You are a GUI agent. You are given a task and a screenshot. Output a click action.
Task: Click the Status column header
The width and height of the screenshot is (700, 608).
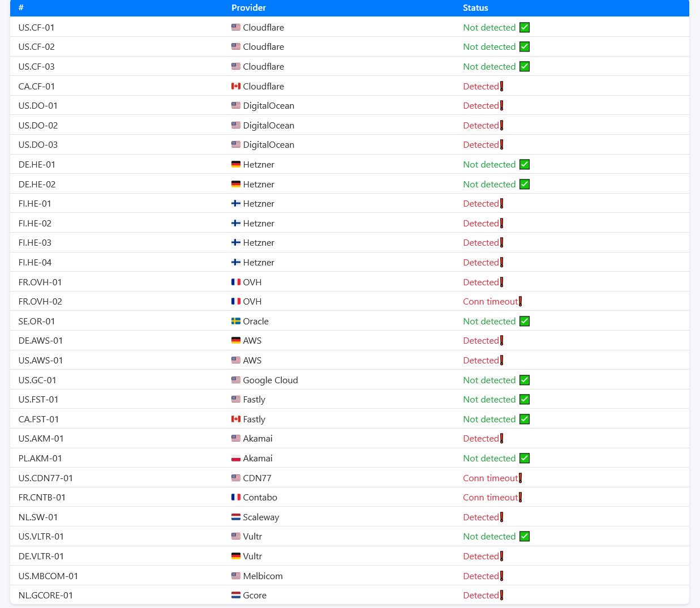(x=475, y=8)
